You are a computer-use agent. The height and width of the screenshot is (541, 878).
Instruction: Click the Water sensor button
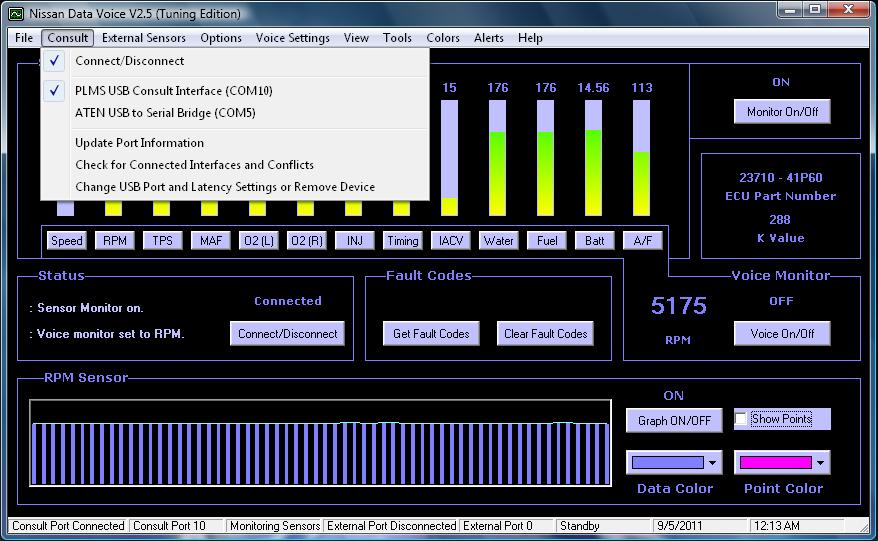click(x=498, y=241)
